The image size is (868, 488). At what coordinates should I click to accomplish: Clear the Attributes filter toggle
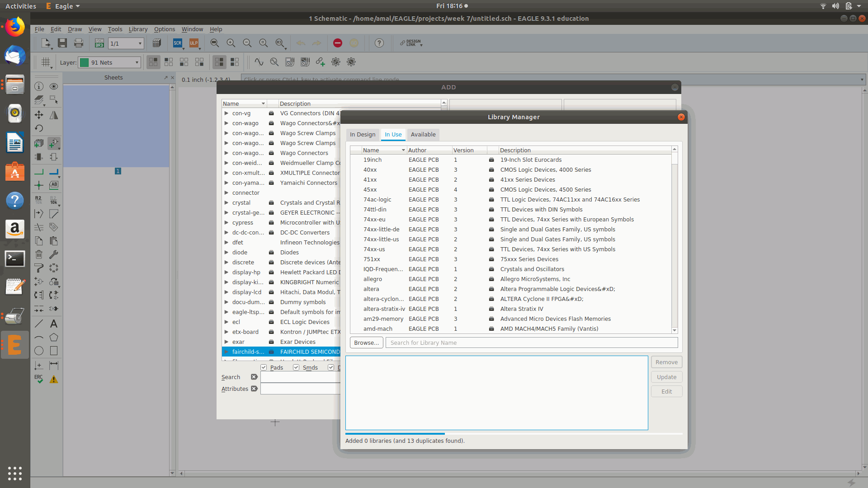254,389
